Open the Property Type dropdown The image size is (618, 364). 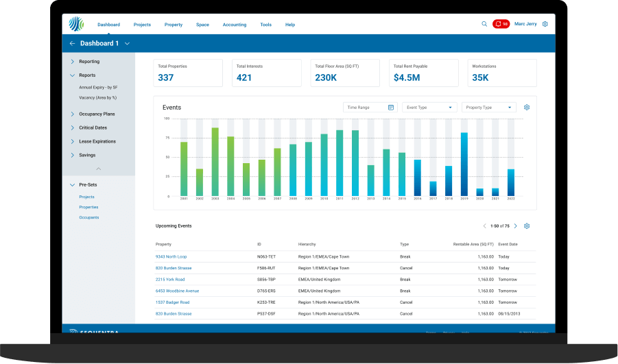(x=489, y=108)
